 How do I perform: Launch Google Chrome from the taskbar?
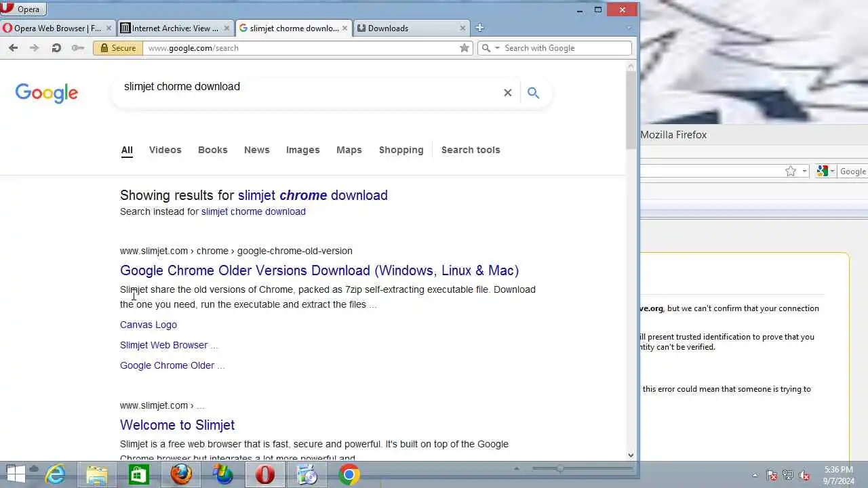[x=349, y=474]
